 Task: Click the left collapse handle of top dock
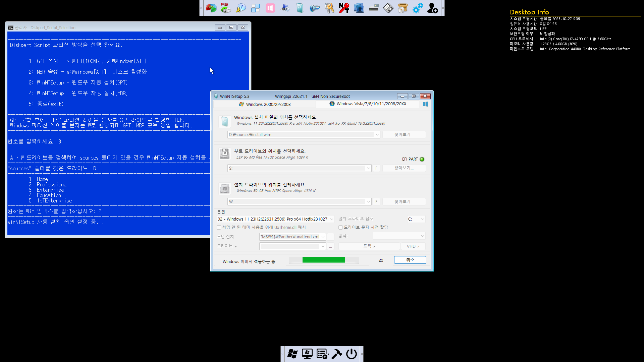click(201, 8)
